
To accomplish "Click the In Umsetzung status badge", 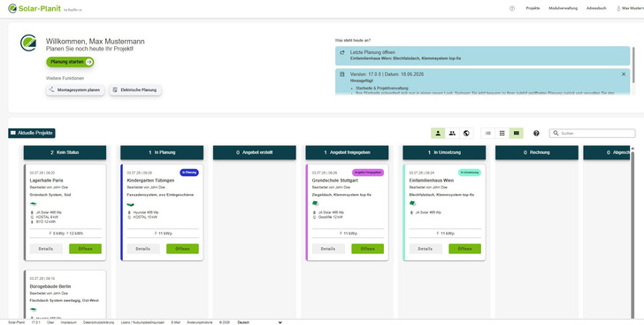I will [470, 173].
